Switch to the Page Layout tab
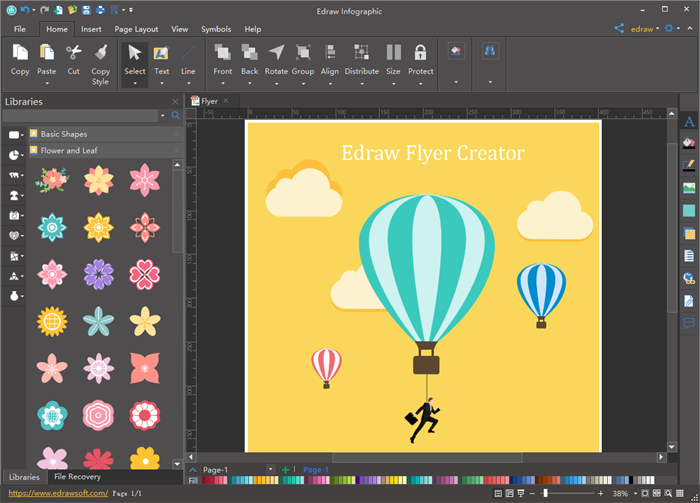This screenshot has width=700, height=503. pos(136,29)
